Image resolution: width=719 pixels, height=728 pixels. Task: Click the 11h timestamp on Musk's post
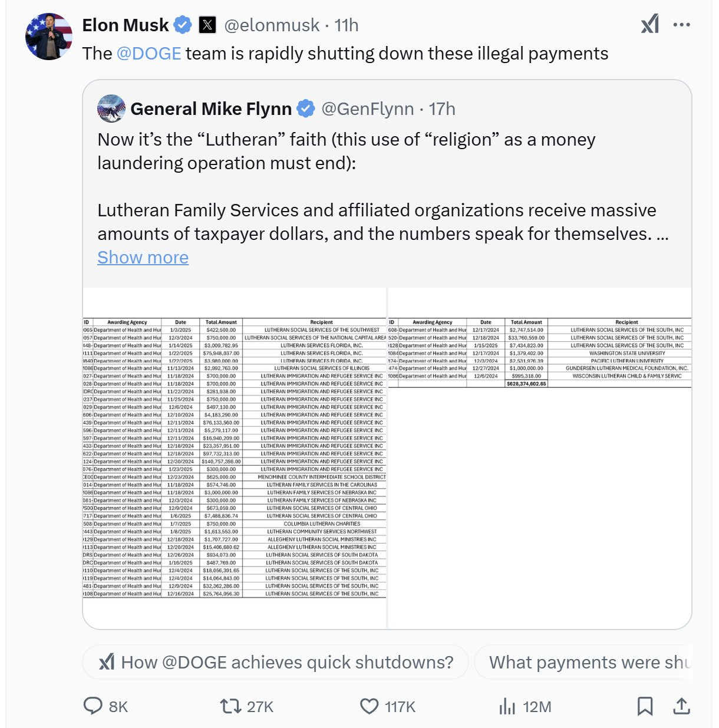click(347, 25)
